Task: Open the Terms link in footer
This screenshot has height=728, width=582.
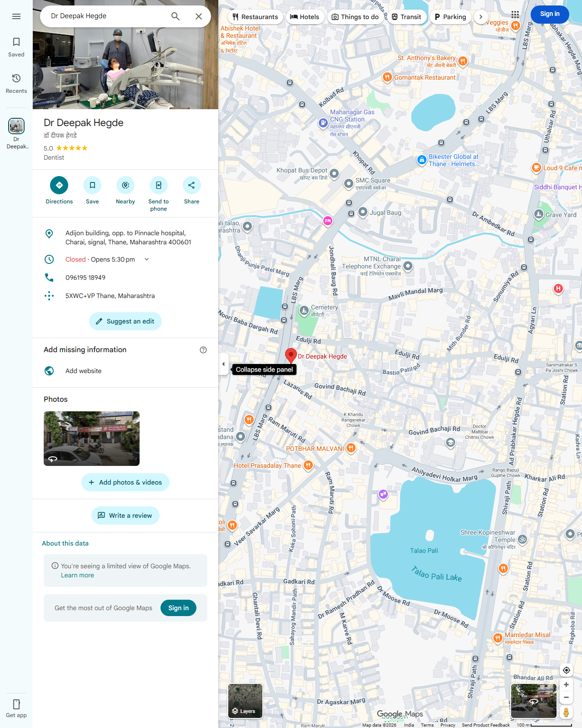Action: [427, 725]
